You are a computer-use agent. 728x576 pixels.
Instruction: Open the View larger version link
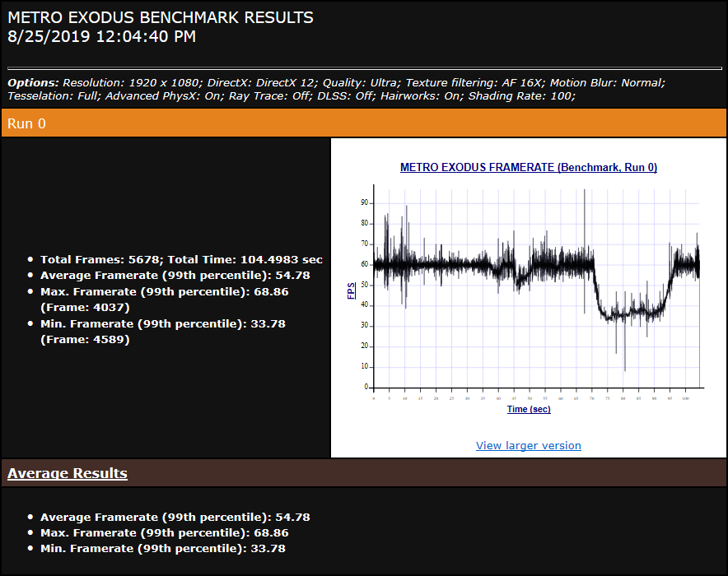click(x=529, y=446)
